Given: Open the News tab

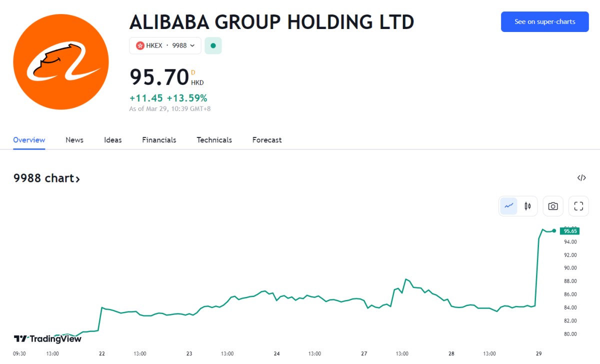Looking at the screenshot, I should pos(74,140).
